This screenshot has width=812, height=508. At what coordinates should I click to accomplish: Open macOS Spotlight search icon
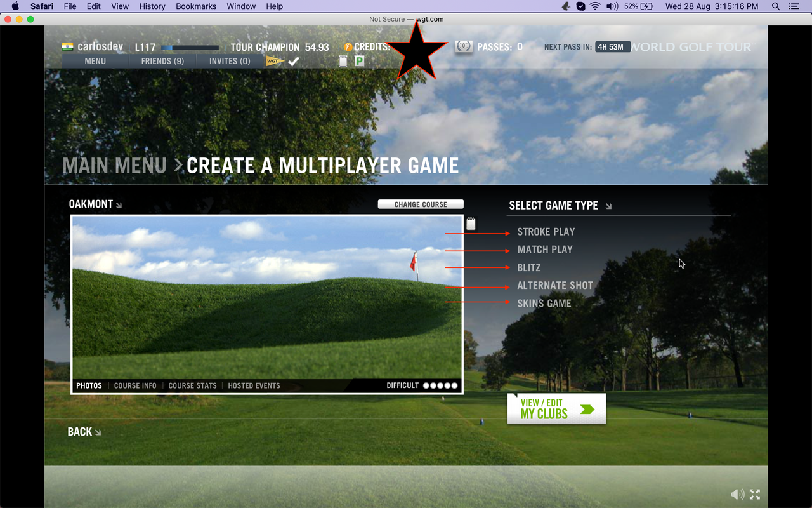[x=776, y=6]
